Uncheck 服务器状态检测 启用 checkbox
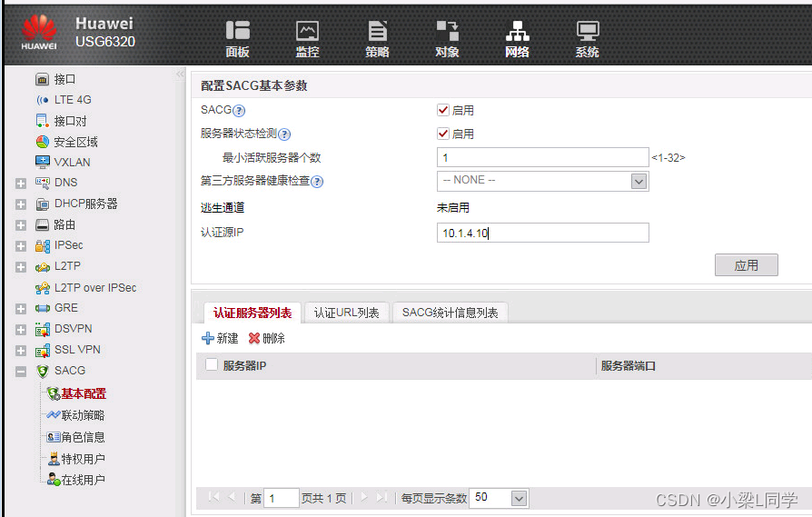This screenshot has width=812, height=517. click(442, 134)
